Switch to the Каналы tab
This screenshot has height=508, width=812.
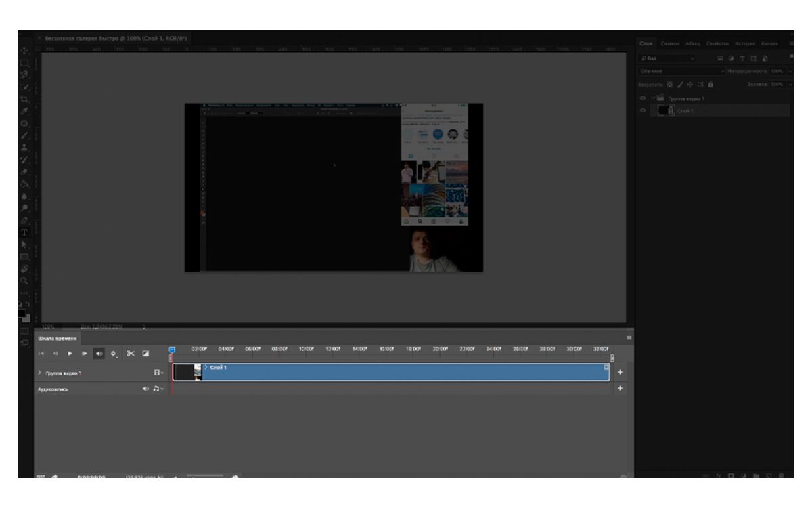[769, 43]
